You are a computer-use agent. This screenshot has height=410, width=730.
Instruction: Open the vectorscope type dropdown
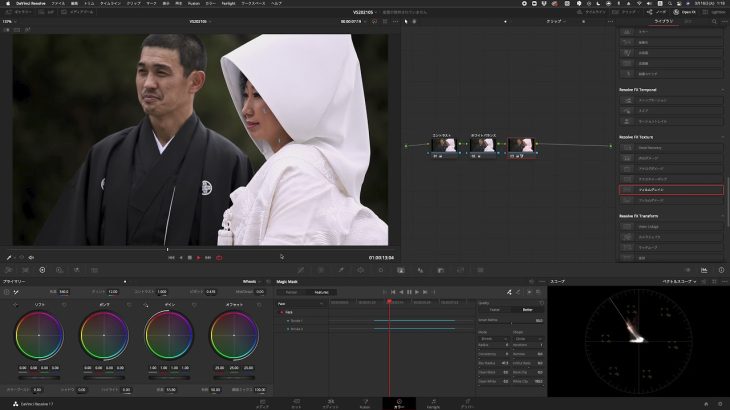pyautogui.click(x=680, y=282)
